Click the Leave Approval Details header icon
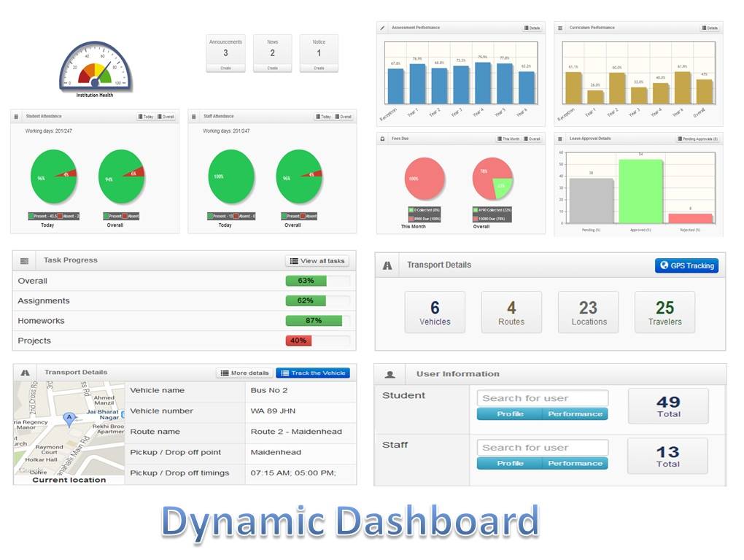The width and height of the screenshot is (744, 560). (560, 139)
